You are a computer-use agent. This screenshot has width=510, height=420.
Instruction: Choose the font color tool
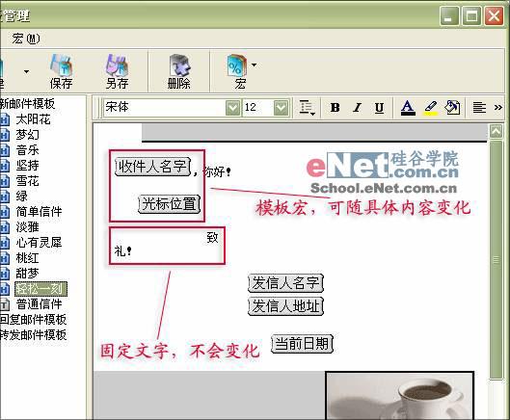(408, 108)
